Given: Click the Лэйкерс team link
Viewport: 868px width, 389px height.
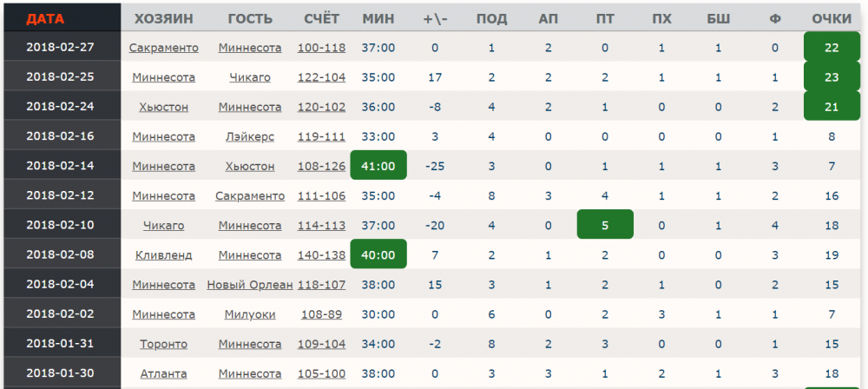Looking at the screenshot, I should click(250, 136).
